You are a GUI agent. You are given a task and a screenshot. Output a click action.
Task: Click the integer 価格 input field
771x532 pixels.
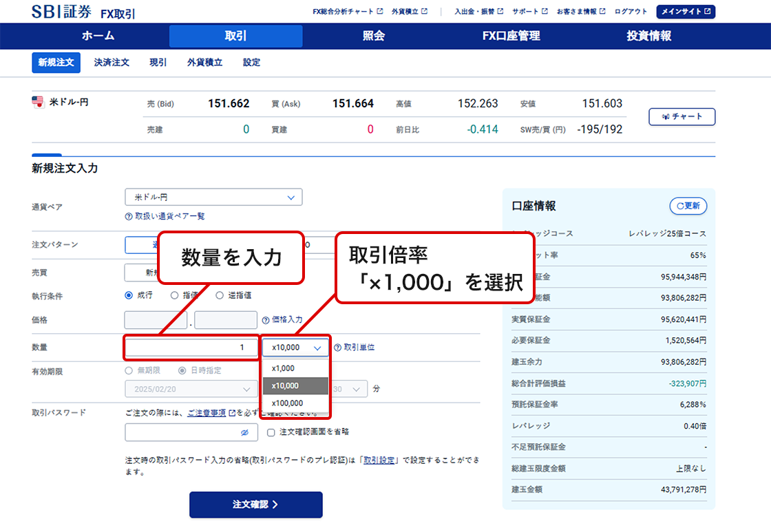156,319
